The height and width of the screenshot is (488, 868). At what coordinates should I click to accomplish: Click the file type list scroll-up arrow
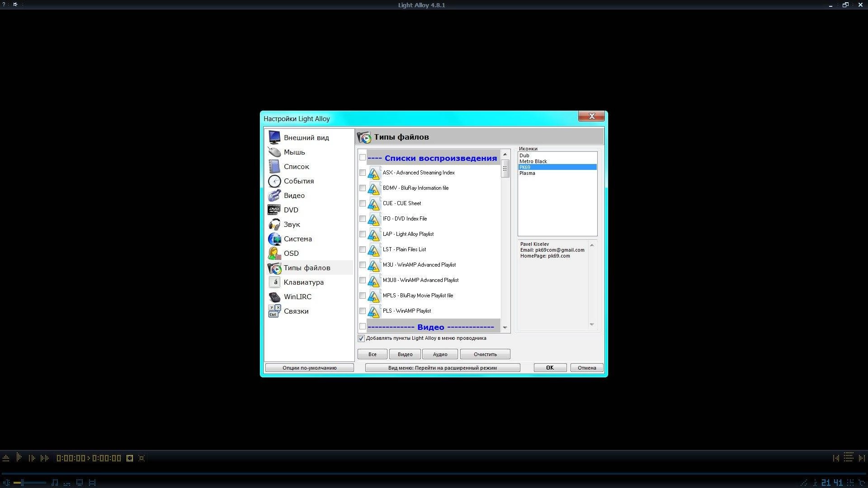[505, 155]
